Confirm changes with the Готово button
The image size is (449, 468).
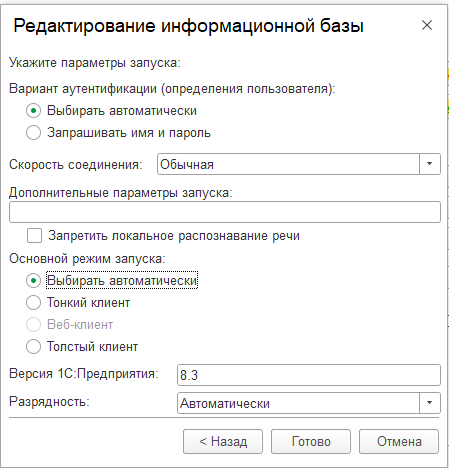(x=311, y=441)
